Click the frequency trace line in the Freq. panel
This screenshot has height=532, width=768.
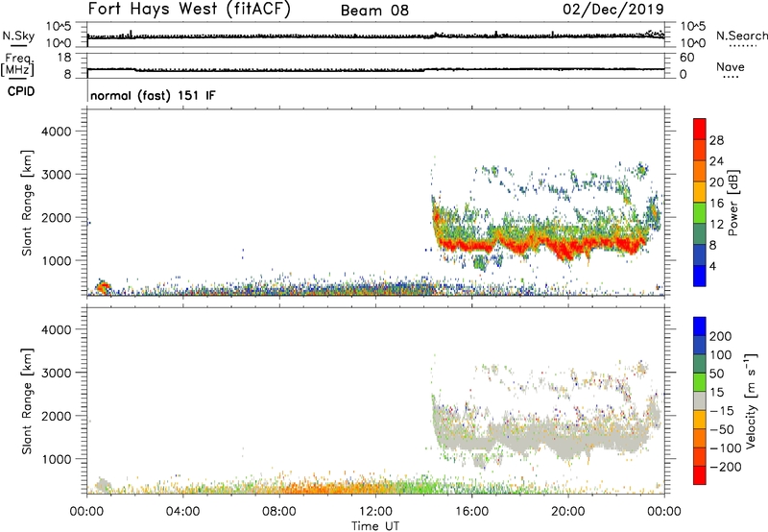(375, 69)
